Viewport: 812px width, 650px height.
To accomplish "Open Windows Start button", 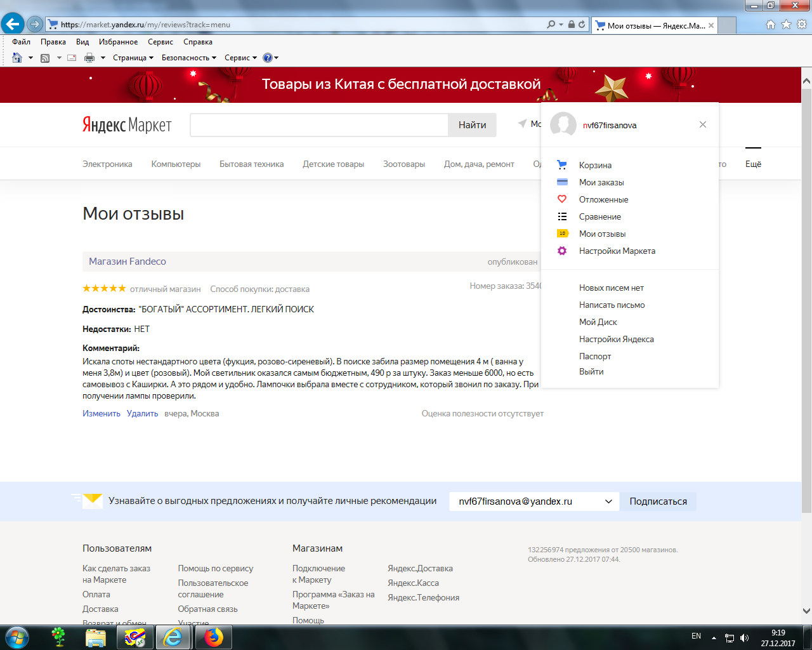I will [x=16, y=637].
